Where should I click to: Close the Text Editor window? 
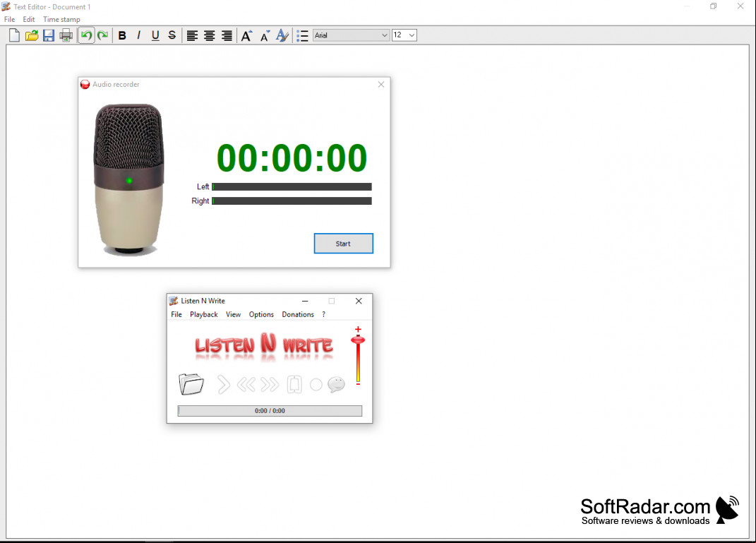740,6
